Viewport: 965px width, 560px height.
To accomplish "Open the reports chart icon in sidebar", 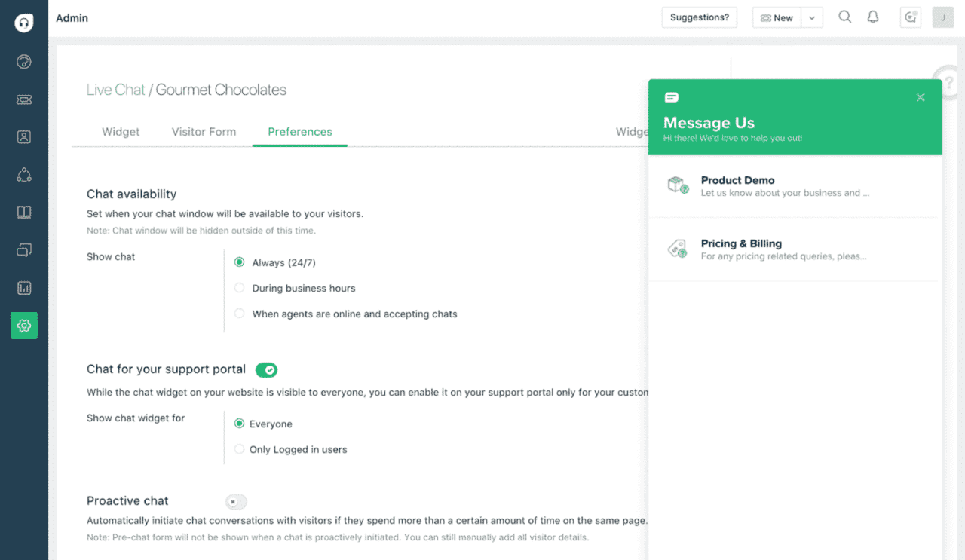I will click(24, 288).
